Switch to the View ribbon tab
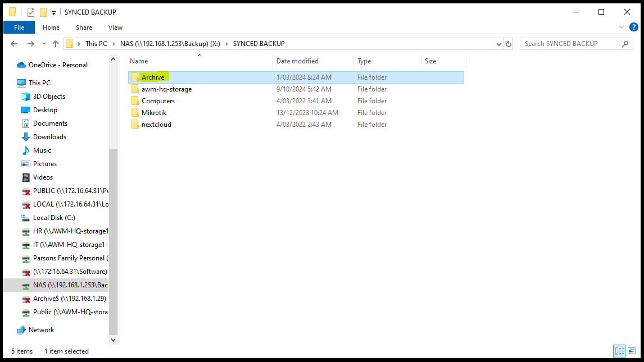The height and width of the screenshot is (362, 644). (115, 28)
